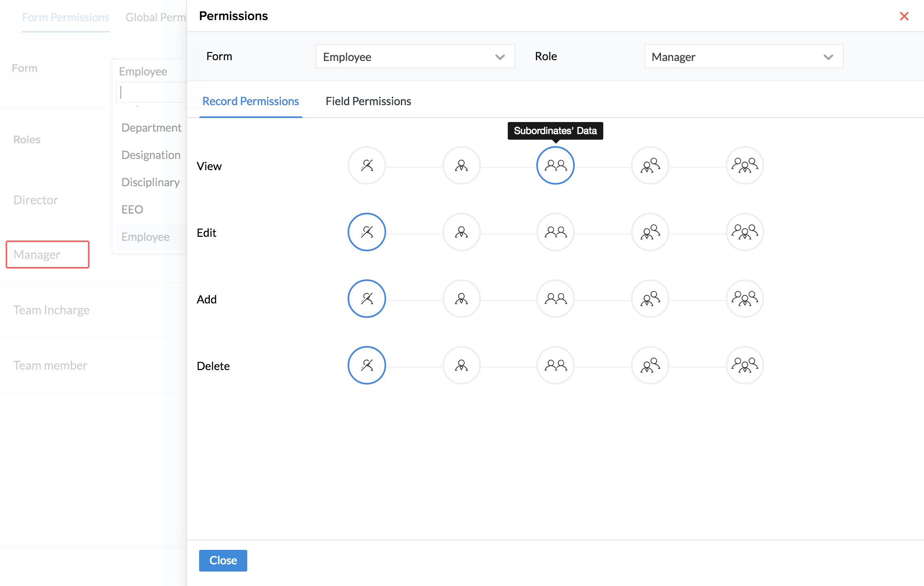Select three-person icon in Edit row
The height and width of the screenshot is (586, 924).
coord(650,232)
